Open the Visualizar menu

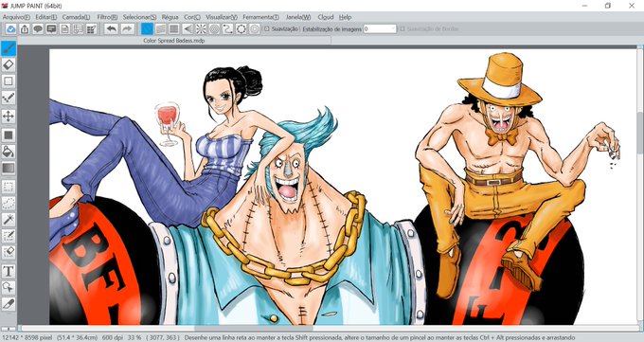coord(222,17)
